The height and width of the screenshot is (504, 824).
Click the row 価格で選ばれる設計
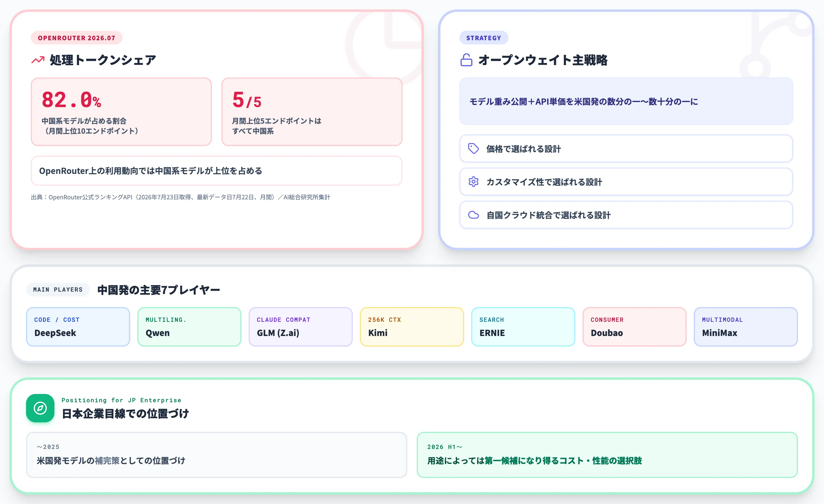pos(626,148)
